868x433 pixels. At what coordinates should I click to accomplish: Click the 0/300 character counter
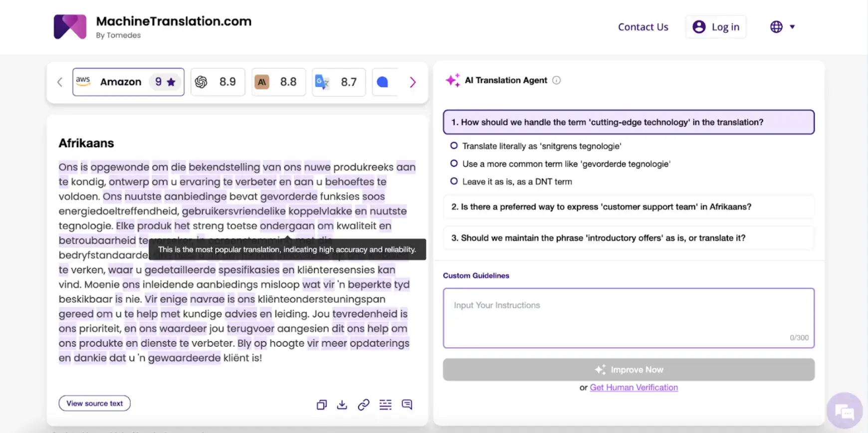[799, 338]
